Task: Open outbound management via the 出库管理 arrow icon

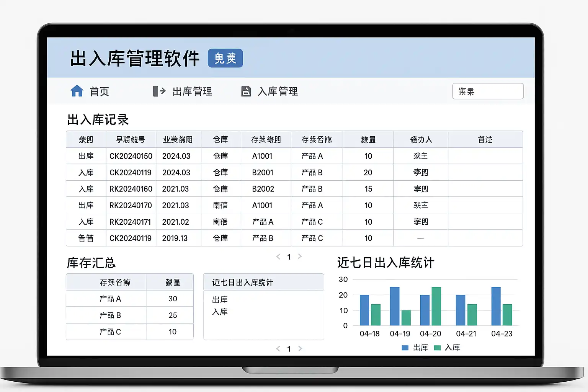Action: click(159, 91)
